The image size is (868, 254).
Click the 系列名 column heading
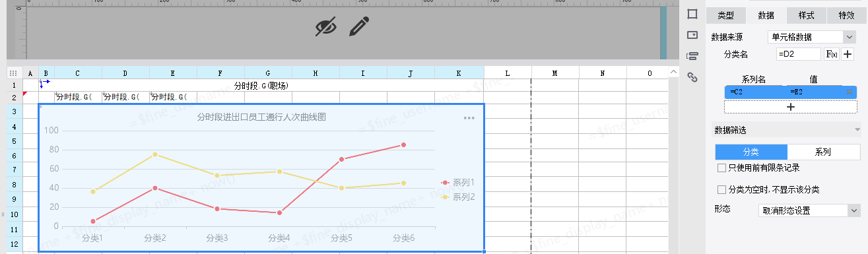[x=753, y=79]
